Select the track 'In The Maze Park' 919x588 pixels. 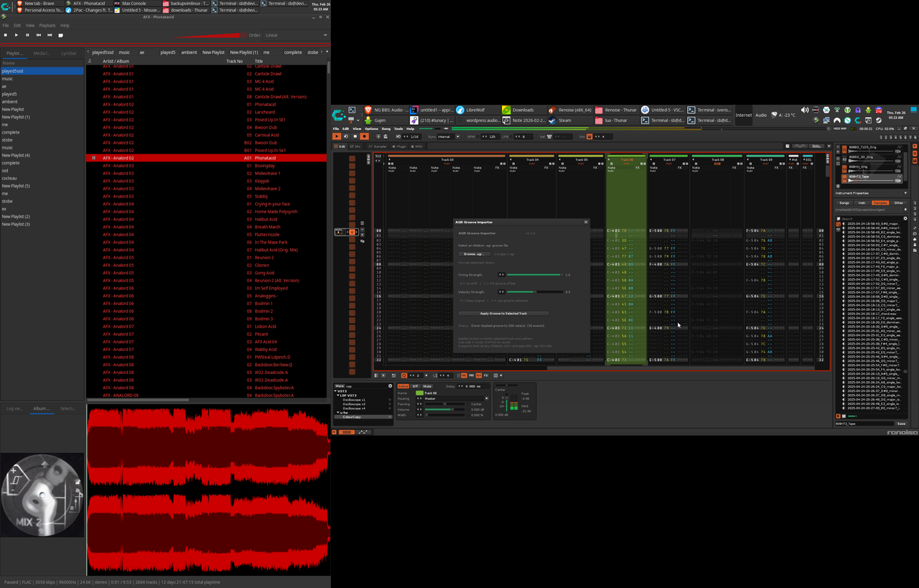pyautogui.click(x=271, y=242)
